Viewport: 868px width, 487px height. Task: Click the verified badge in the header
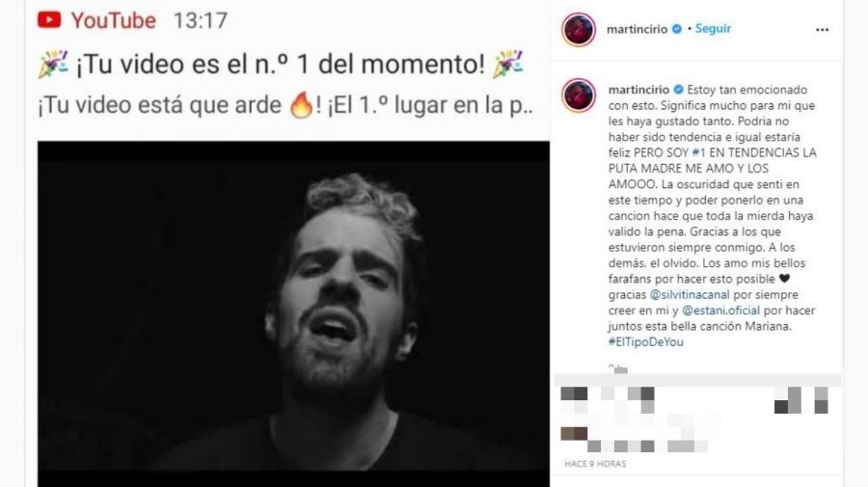pyautogui.click(x=676, y=29)
